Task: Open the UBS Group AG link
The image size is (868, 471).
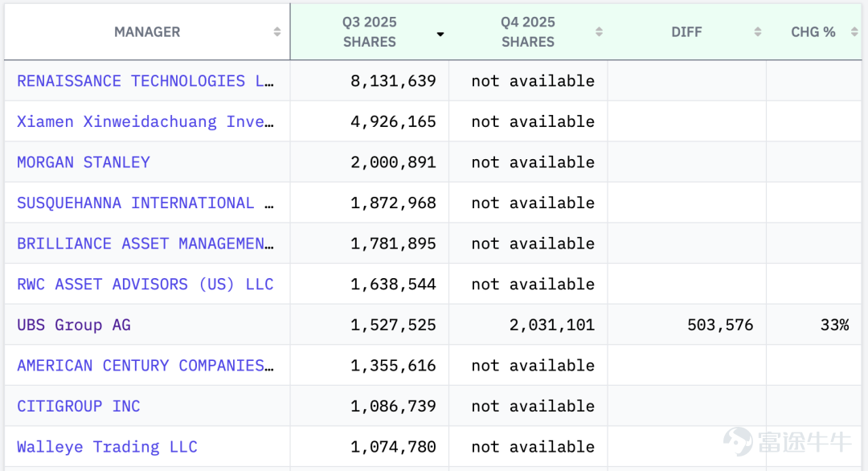Action: coord(74,325)
